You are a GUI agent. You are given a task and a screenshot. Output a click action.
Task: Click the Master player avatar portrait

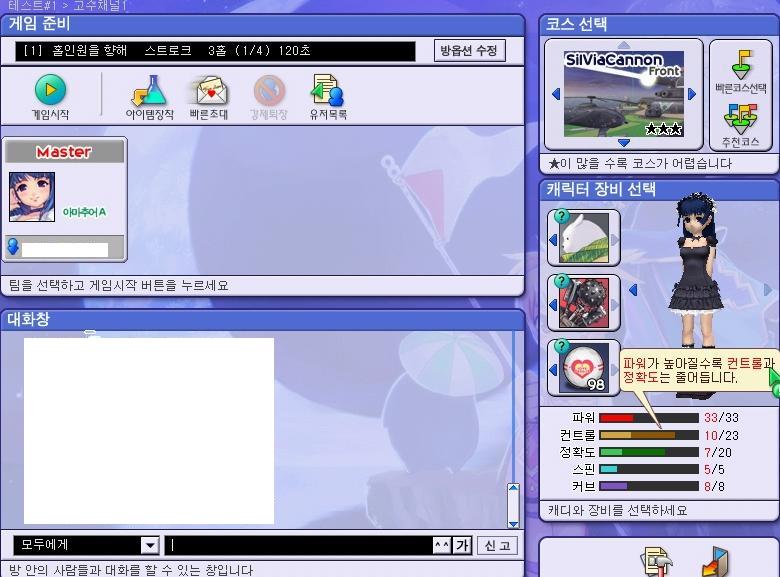pos(32,197)
